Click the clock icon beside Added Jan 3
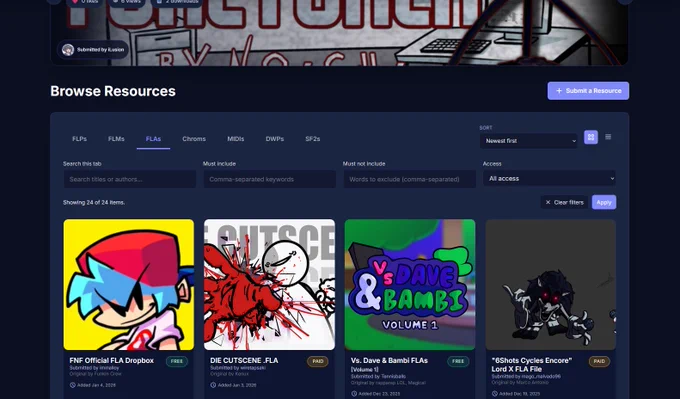This screenshot has height=399, width=680. [x=213, y=385]
